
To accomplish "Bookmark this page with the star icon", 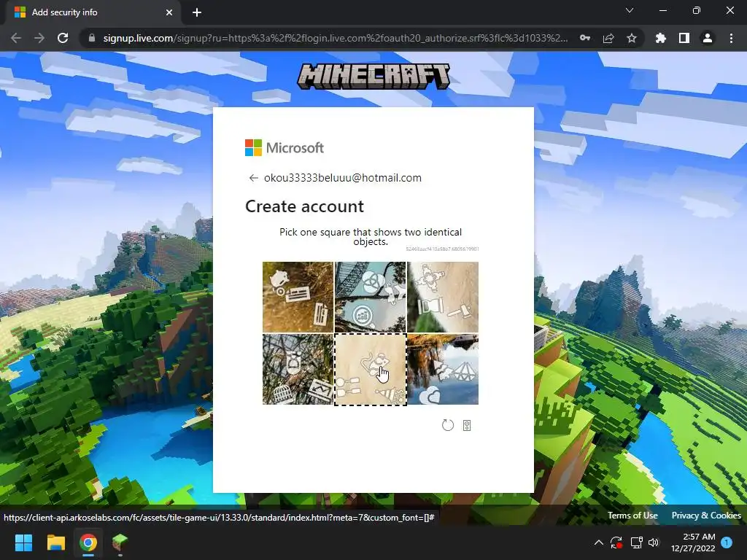I will coord(632,38).
